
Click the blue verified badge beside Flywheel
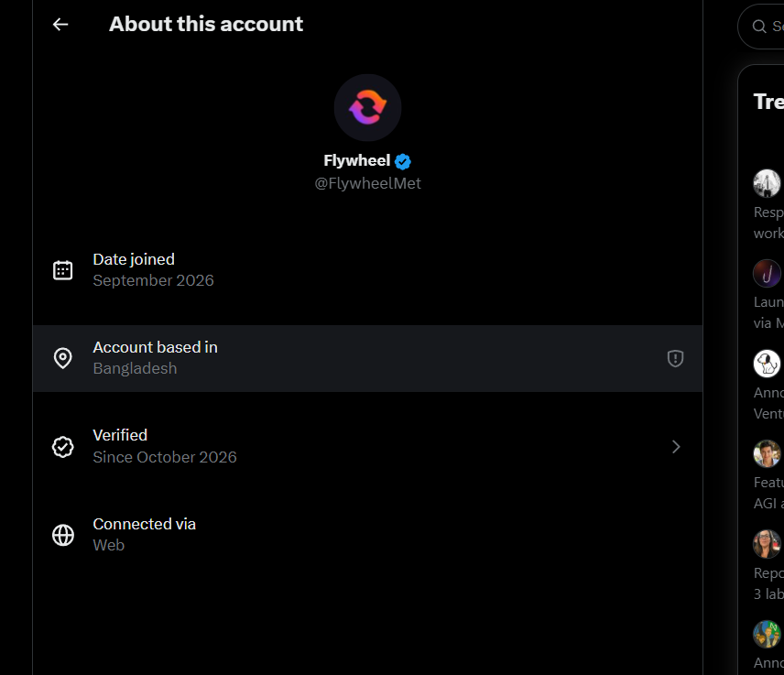point(402,161)
